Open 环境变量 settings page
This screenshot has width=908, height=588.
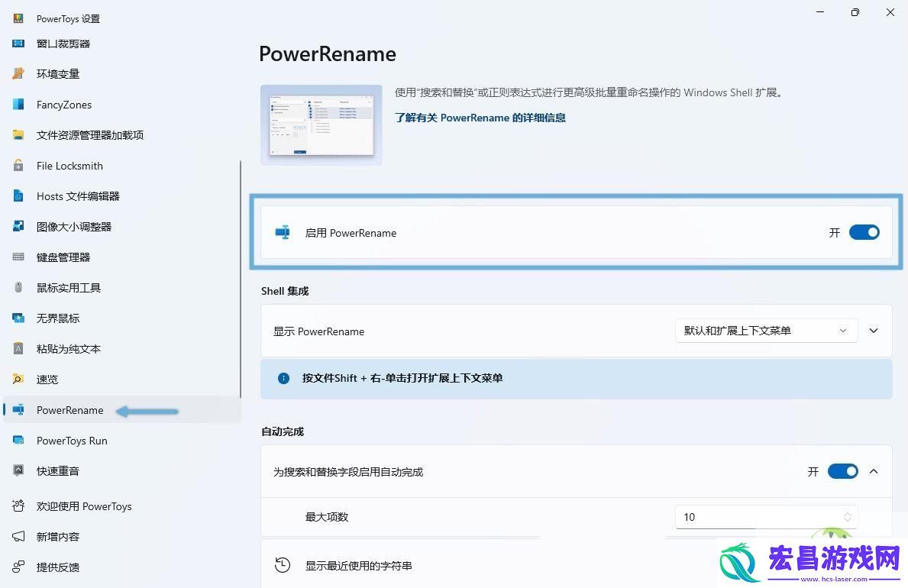[x=58, y=73]
